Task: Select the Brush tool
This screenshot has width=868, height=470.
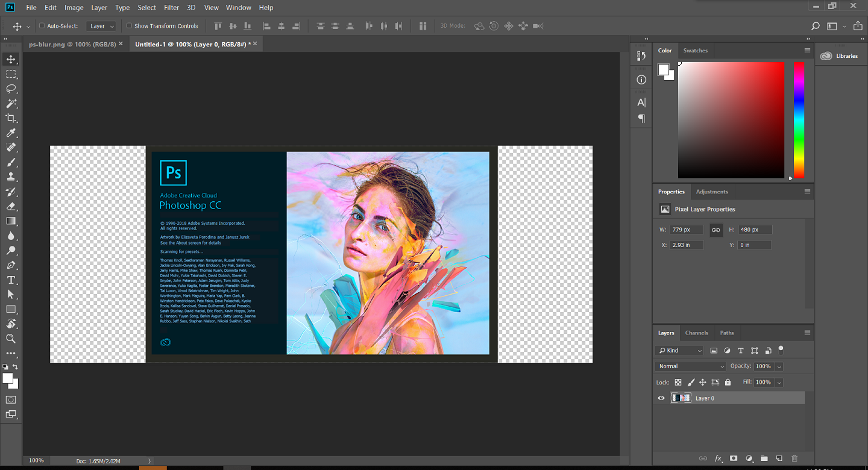Action: click(x=11, y=162)
